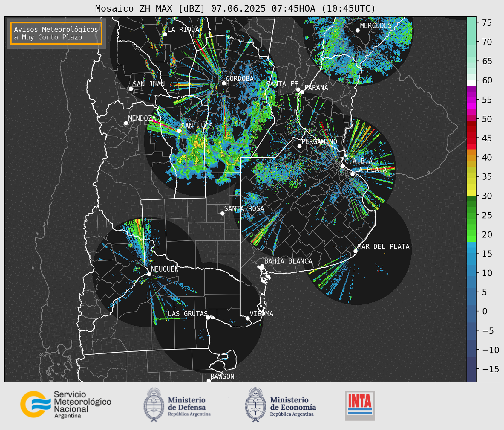This screenshot has height=430, width=504.
Task: Click the colorbar tick label 20
Action: 487,234
